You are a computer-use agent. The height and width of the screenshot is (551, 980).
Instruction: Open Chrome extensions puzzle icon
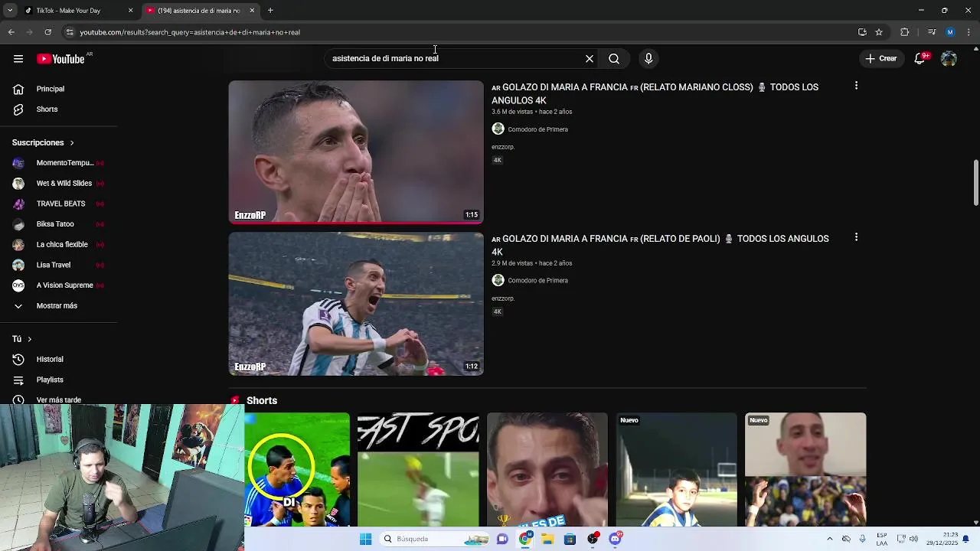[904, 32]
